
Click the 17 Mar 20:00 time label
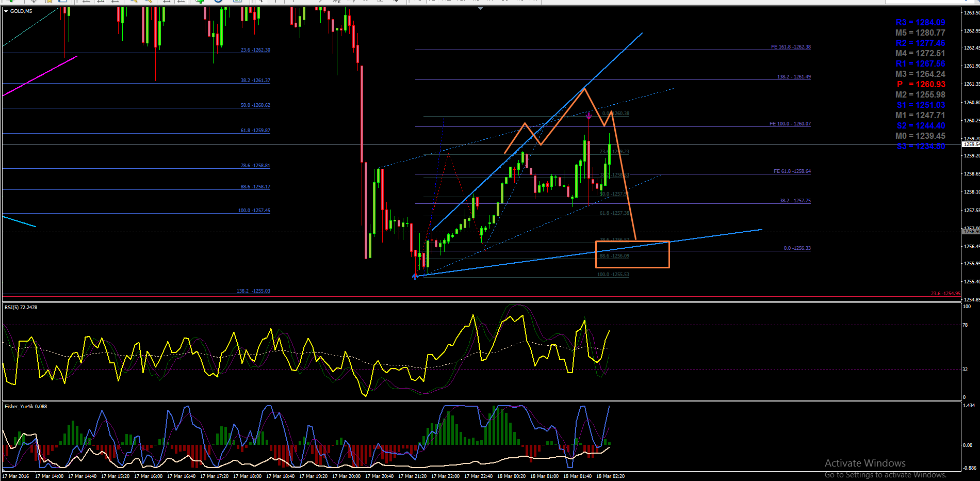pyautogui.click(x=347, y=476)
